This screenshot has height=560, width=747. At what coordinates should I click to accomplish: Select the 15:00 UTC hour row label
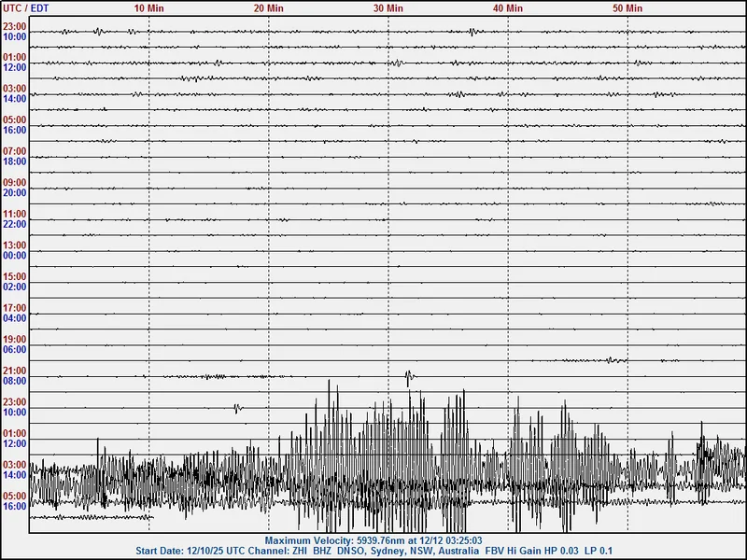14,276
